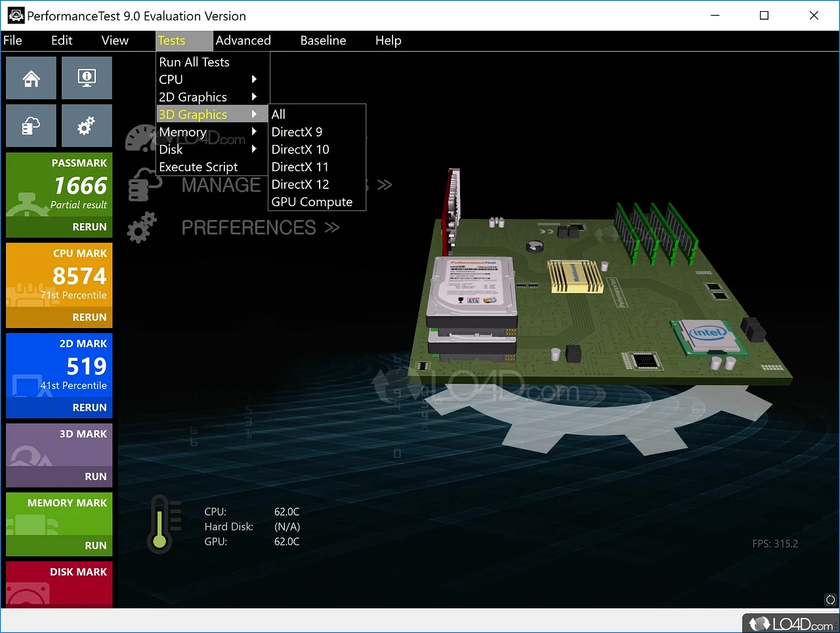Select DirectX 11 from 3D Graphics submenu
This screenshot has width=840, height=633.
pos(300,167)
